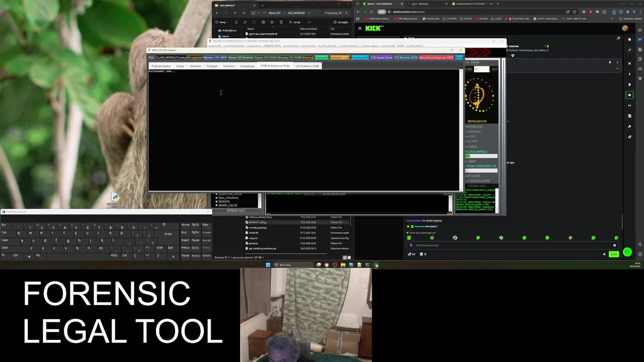Click the red Kompilacja Krytyczna 100% button

436,57
